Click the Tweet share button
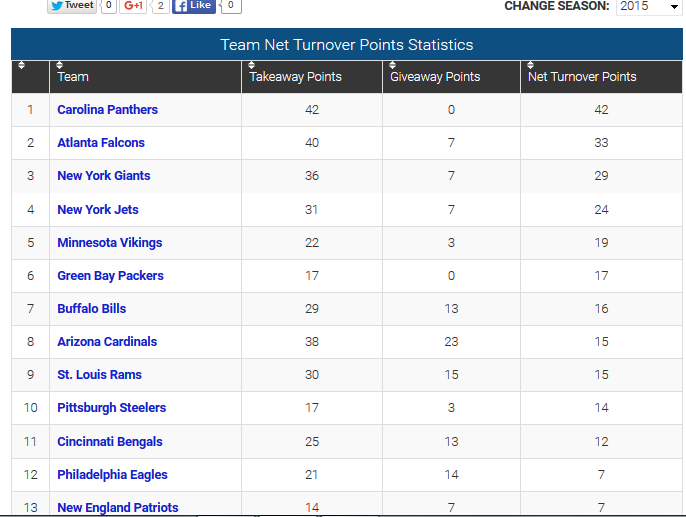 72,6
